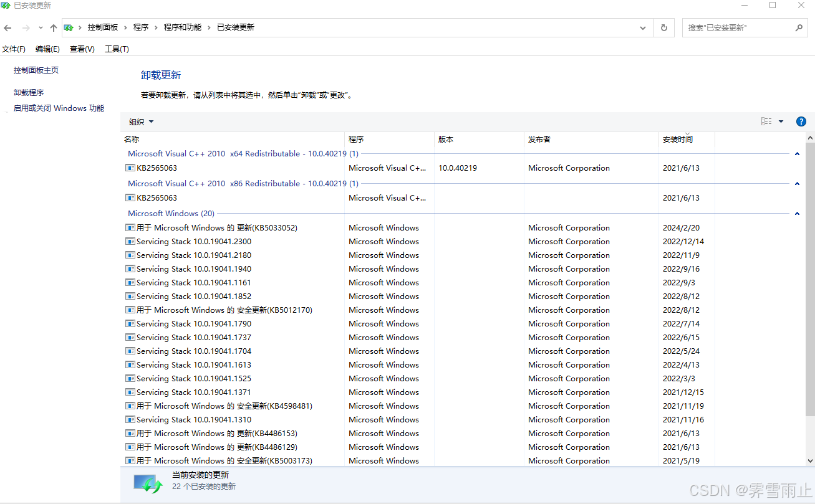Open the 卸载程序 link
Image resolution: width=815 pixels, height=504 pixels.
click(29, 93)
